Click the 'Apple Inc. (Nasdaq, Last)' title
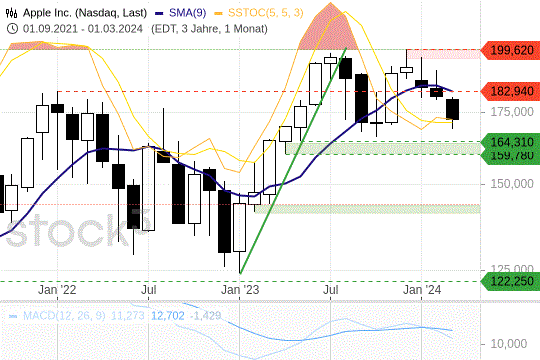 85,13
